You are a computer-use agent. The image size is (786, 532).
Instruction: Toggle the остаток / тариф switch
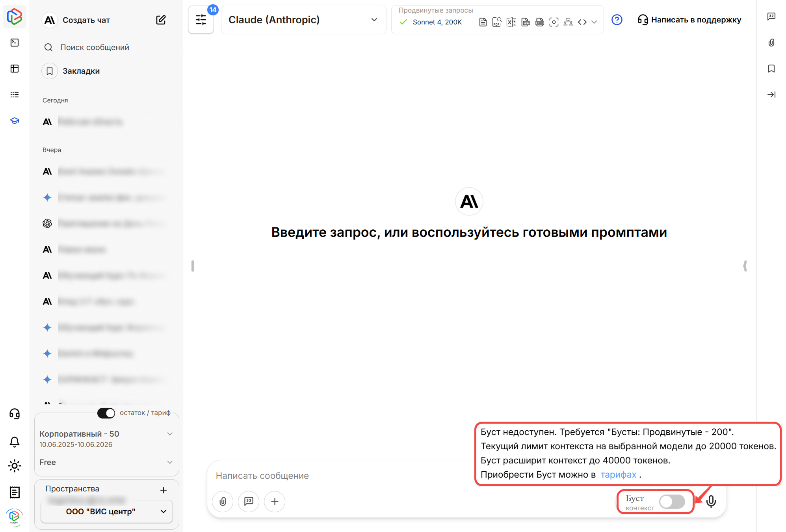(106, 413)
